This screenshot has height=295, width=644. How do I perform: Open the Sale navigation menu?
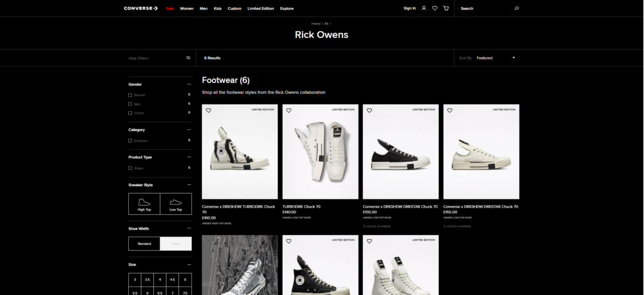(x=170, y=8)
